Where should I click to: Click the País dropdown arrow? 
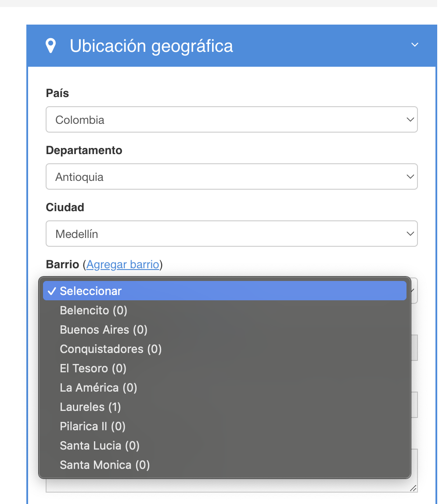(410, 119)
